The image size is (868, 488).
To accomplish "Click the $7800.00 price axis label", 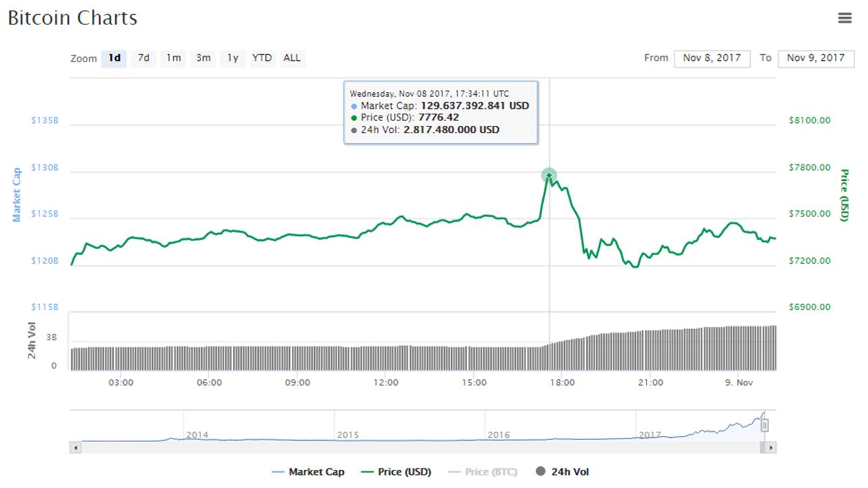I will [x=810, y=167].
